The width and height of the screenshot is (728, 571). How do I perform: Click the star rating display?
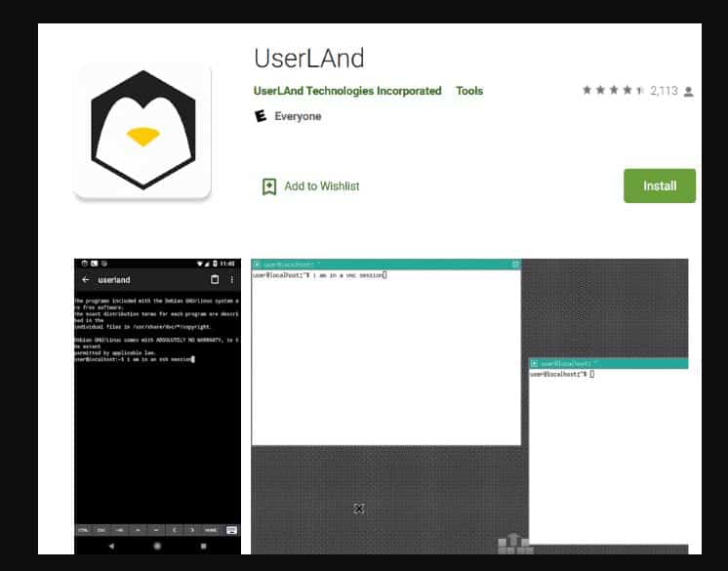(613, 90)
